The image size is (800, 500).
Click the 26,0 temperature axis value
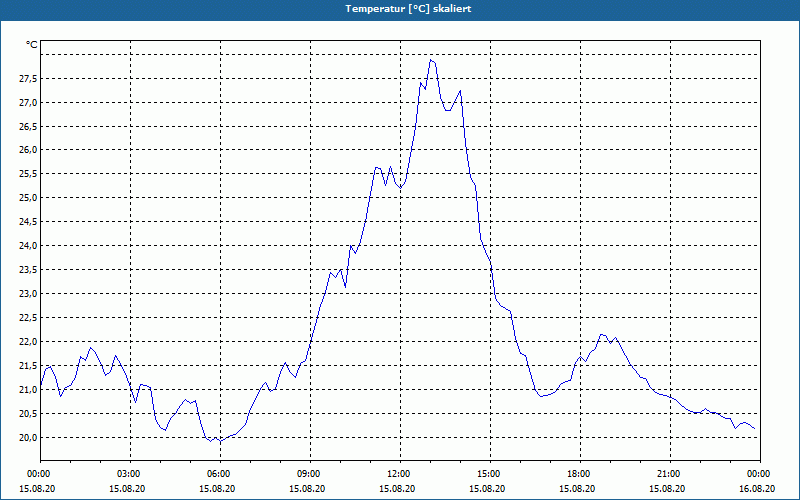(29, 150)
